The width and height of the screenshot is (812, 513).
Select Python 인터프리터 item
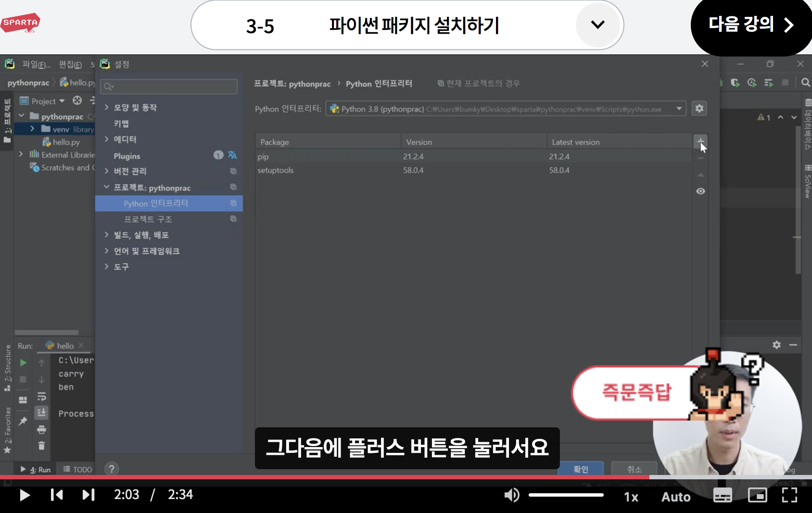(x=169, y=203)
